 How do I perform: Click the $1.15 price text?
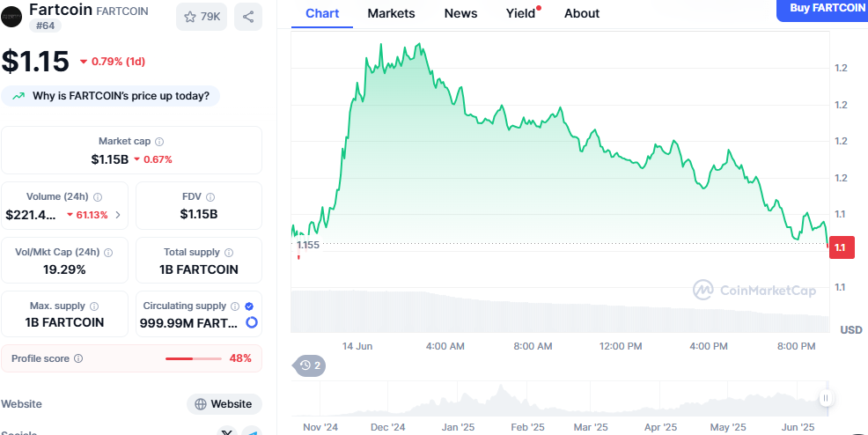click(35, 61)
